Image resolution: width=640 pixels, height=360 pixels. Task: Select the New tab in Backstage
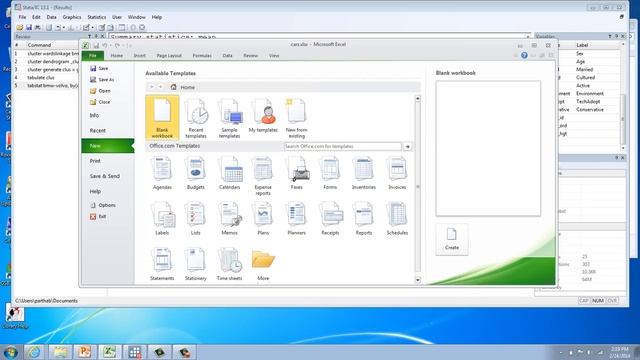(107, 146)
